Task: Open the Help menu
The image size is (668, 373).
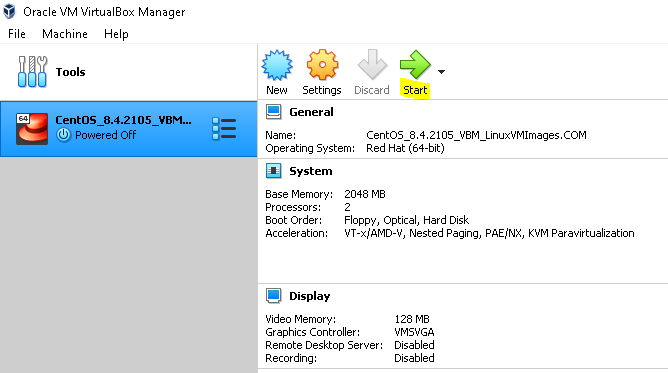Action: tap(116, 34)
